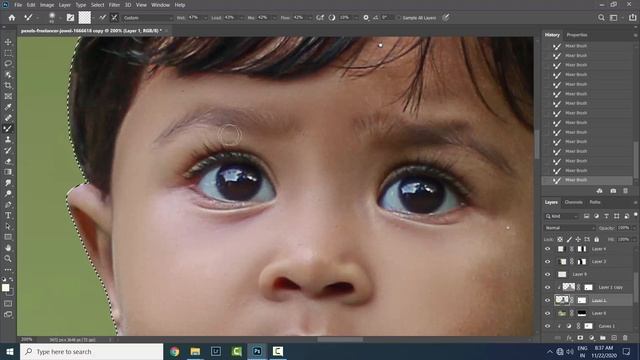Select the Gradient tool
640x360 pixels.
click(x=8, y=172)
